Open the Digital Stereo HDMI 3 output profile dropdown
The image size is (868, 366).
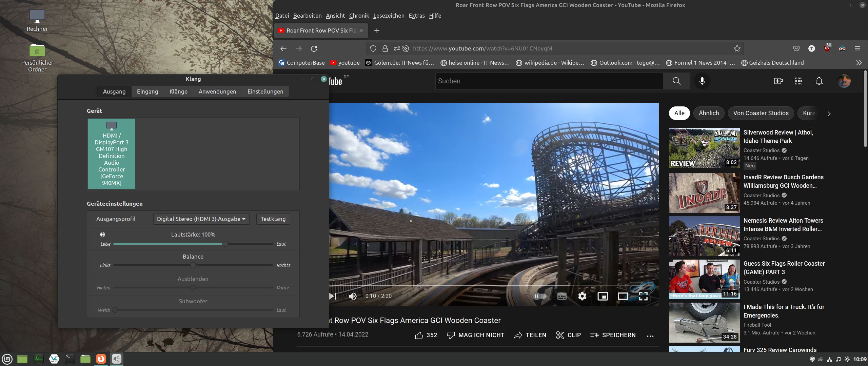[201, 219]
